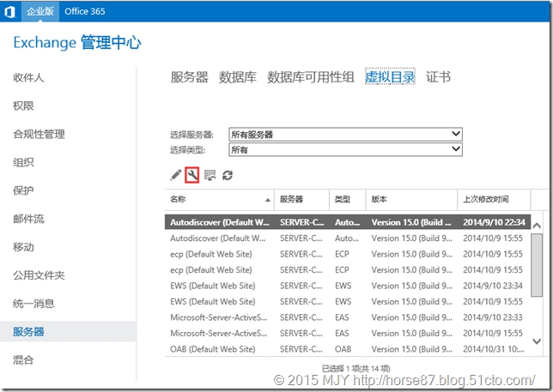Screen dimensions: 553x392
Task: Open 收件人 in left navigation
Action: (28, 78)
